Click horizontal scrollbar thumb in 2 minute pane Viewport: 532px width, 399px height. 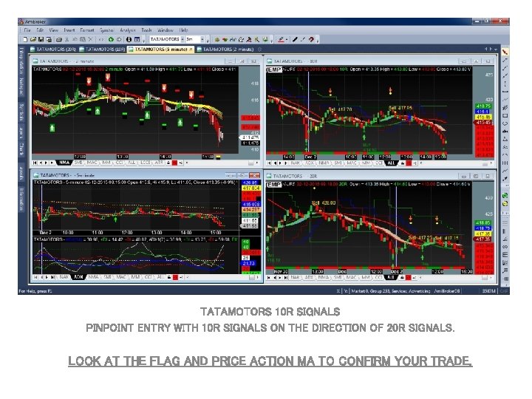(x=251, y=163)
